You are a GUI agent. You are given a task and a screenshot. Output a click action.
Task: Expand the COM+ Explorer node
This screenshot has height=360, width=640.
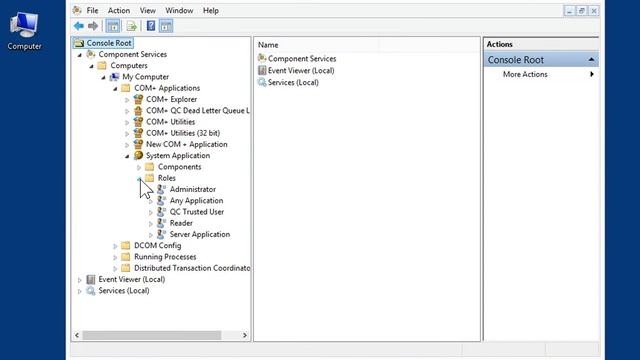(x=127, y=100)
